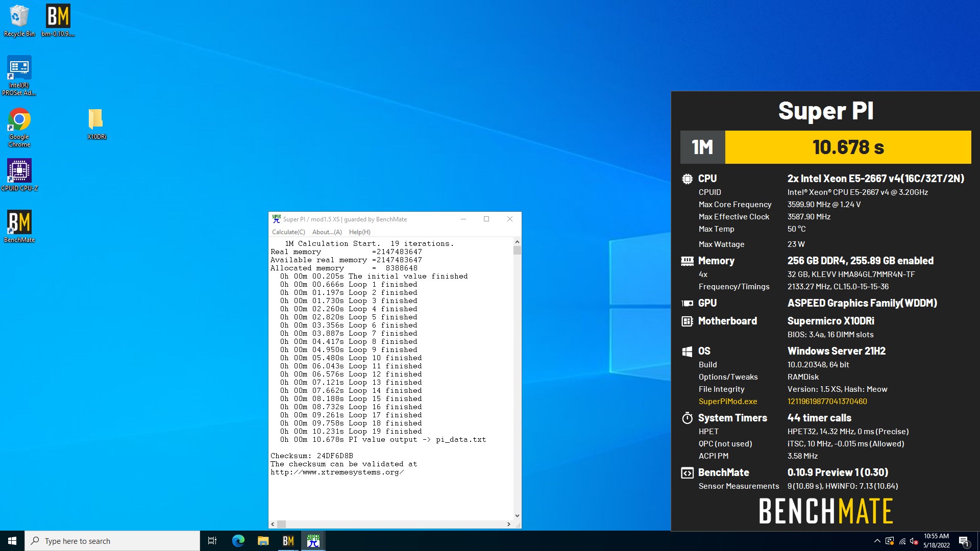The width and height of the screenshot is (980, 551).
Task: Click the taskbar search box
Action: [x=112, y=541]
